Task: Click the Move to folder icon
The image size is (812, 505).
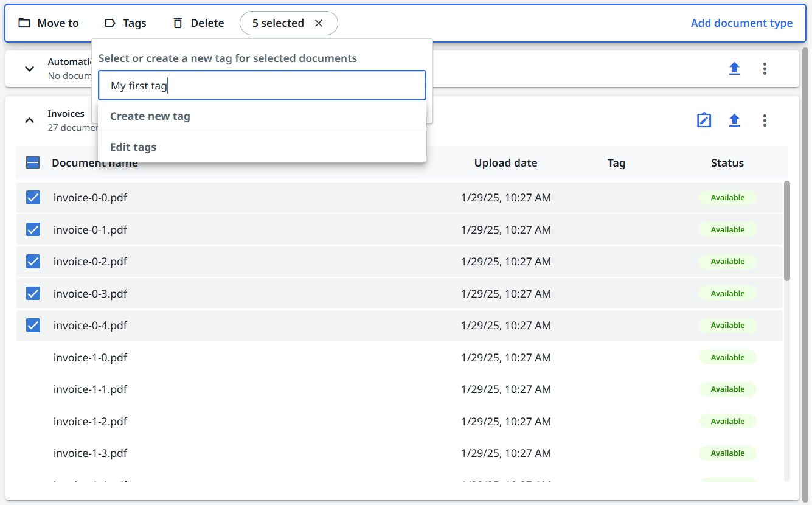Action: pos(24,23)
